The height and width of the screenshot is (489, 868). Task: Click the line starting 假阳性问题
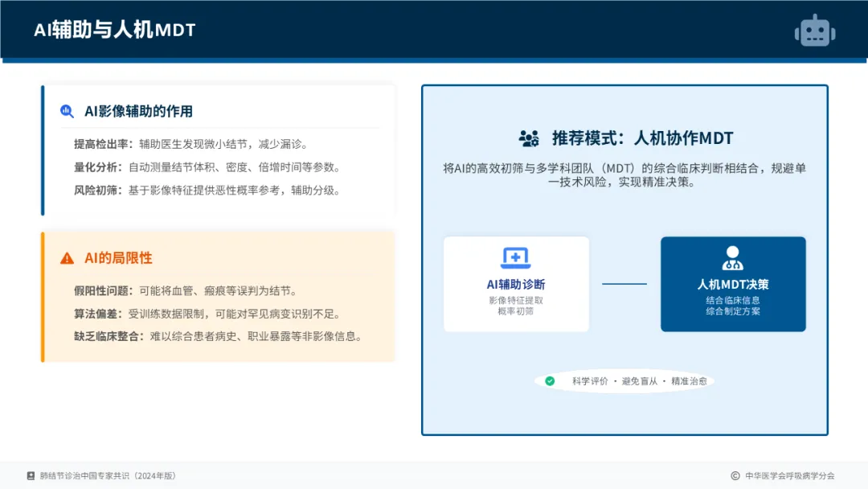coord(186,290)
